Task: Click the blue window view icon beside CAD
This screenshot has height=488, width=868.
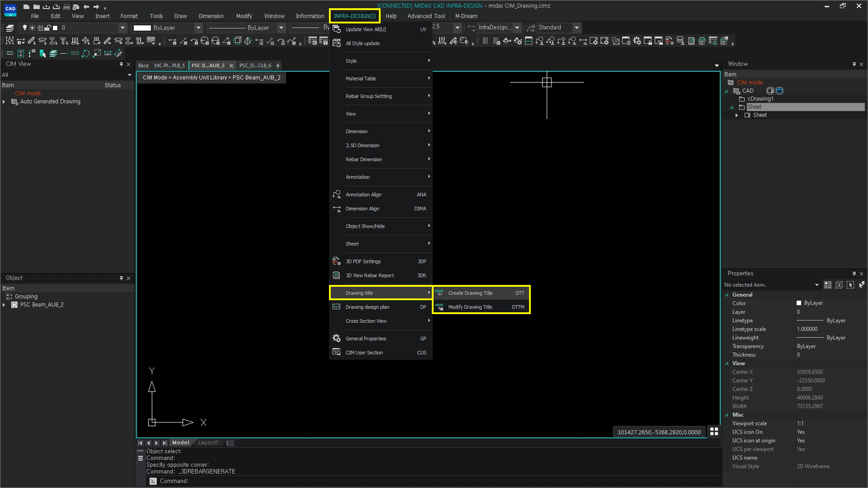Action: [x=779, y=91]
